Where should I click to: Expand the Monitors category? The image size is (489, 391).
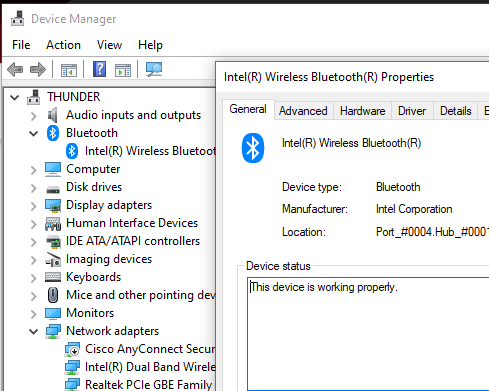coord(33,314)
